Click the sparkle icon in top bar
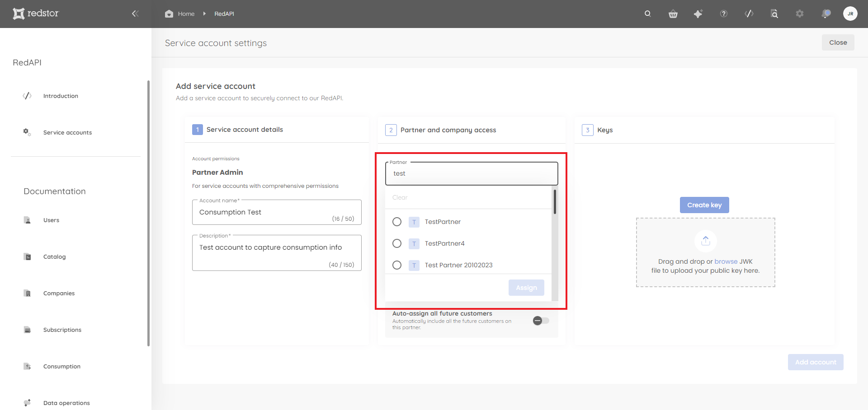 [698, 14]
